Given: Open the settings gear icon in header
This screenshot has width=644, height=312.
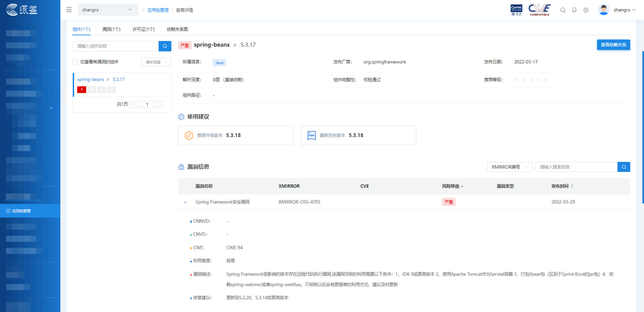Looking at the screenshot, I should click(x=586, y=10).
